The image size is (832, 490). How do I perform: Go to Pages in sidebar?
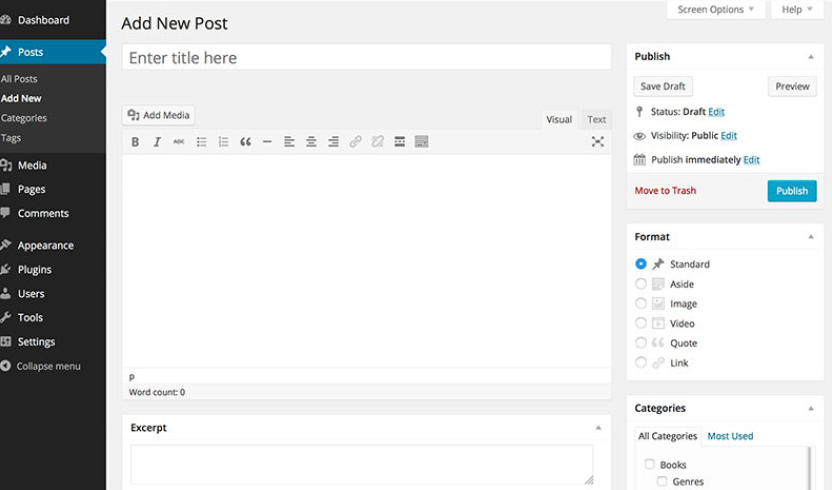[31, 189]
